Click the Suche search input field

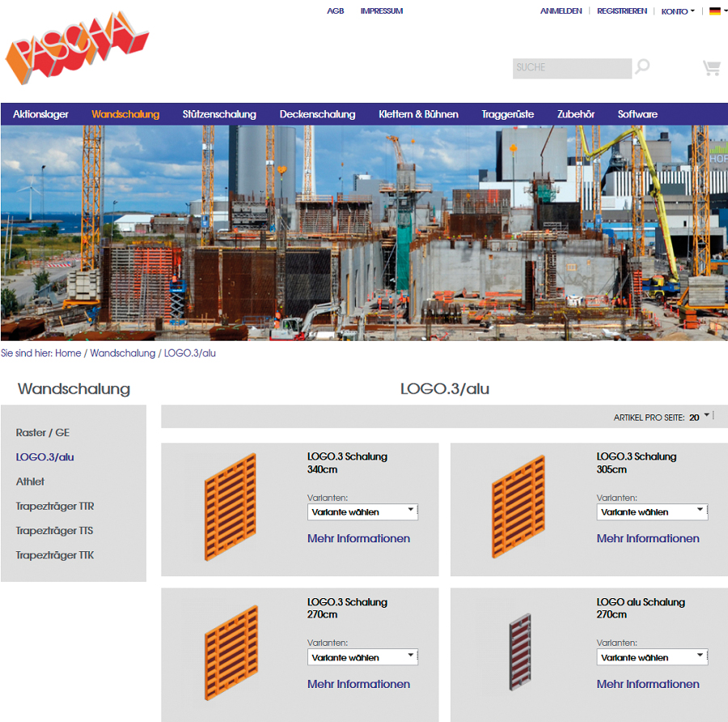pyautogui.click(x=571, y=68)
